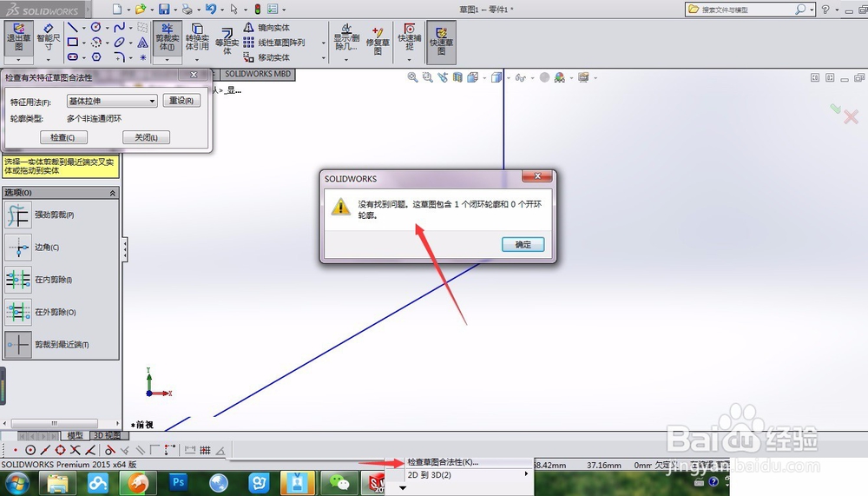Viewport: 868px width, 496px height.
Task: Switch to the 3D Views (3D 视图) tab
Action: click(x=106, y=435)
